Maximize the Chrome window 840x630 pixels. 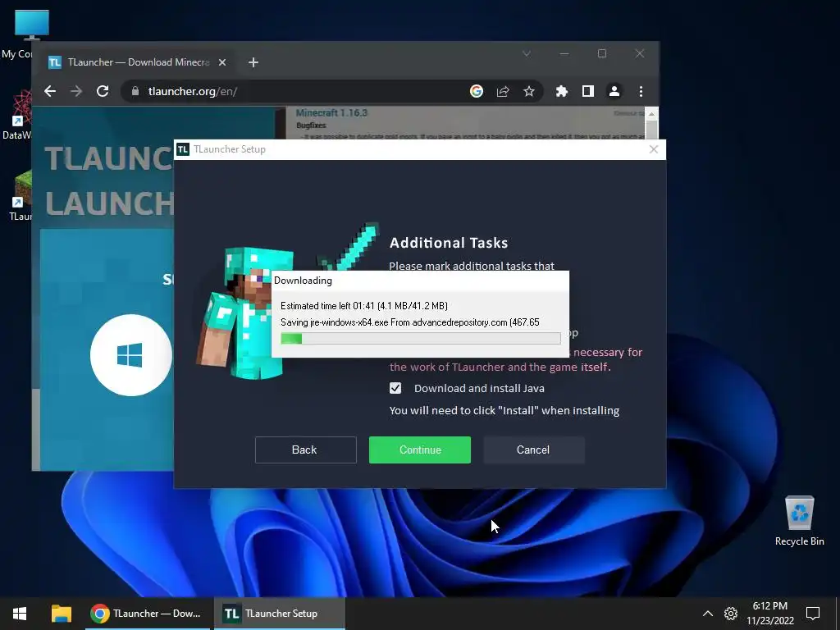click(602, 53)
